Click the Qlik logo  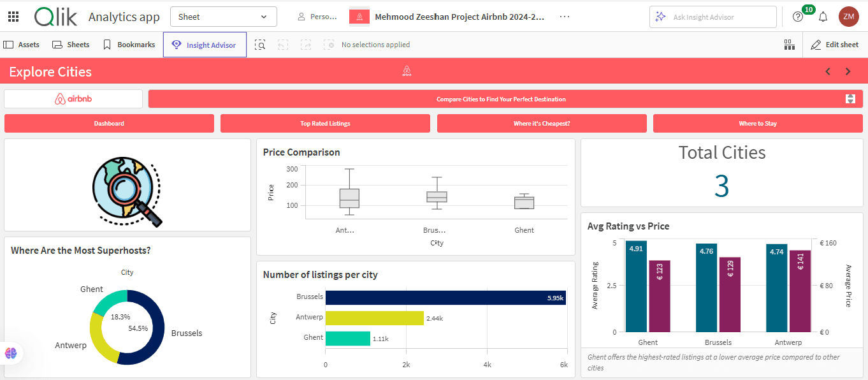pyautogui.click(x=56, y=17)
